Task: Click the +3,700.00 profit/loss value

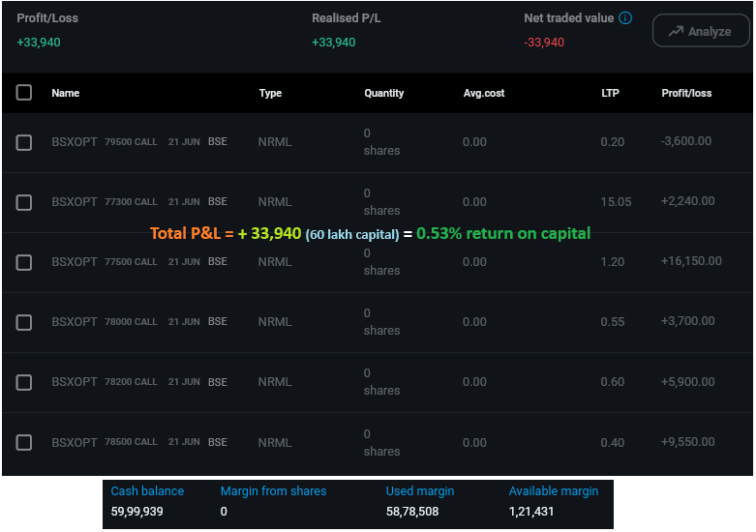Action: pyautogui.click(x=687, y=321)
